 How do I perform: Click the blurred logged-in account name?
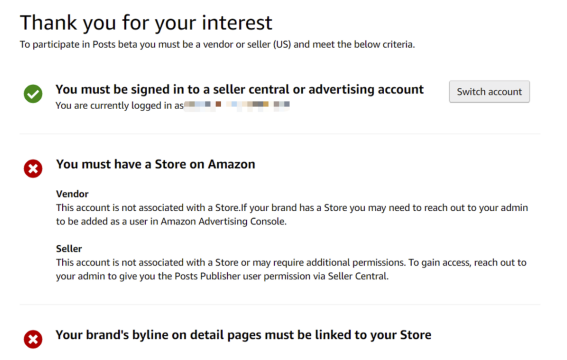click(x=237, y=106)
